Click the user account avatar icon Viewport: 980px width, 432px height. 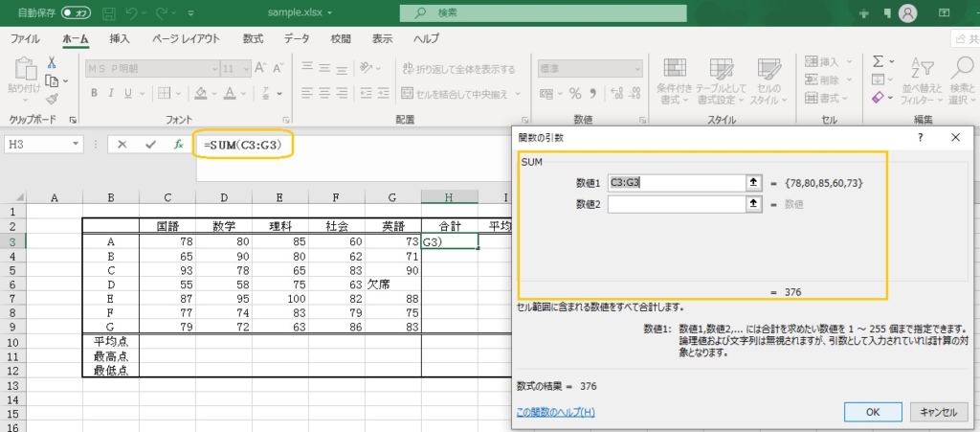click(x=907, y=13)
